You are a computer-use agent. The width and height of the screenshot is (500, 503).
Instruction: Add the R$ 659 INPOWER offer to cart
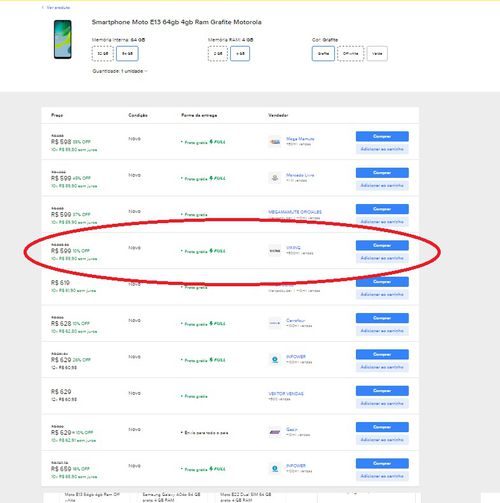[x=382, y=476]
